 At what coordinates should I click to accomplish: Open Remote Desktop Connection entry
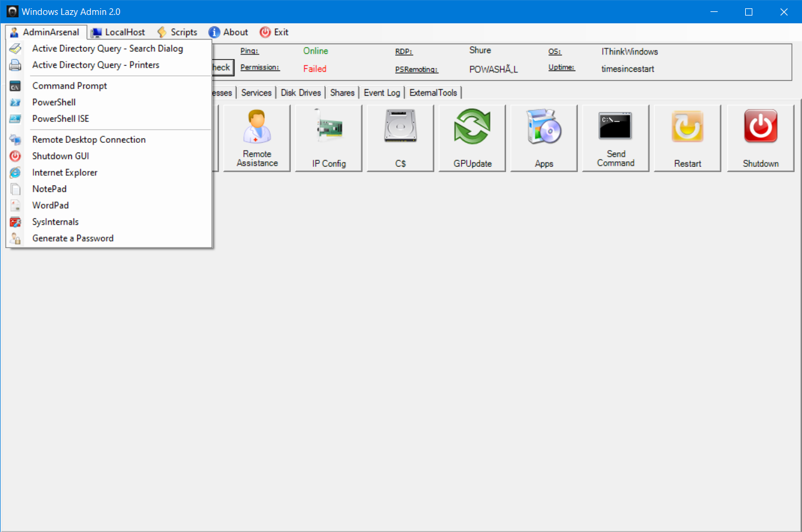109,140
